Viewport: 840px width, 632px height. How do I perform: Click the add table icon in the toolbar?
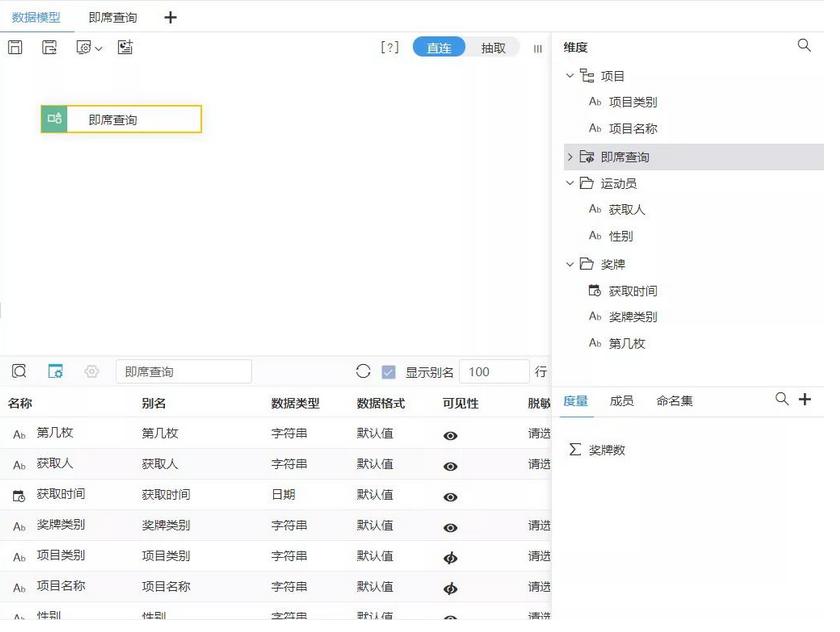point(124,47)
